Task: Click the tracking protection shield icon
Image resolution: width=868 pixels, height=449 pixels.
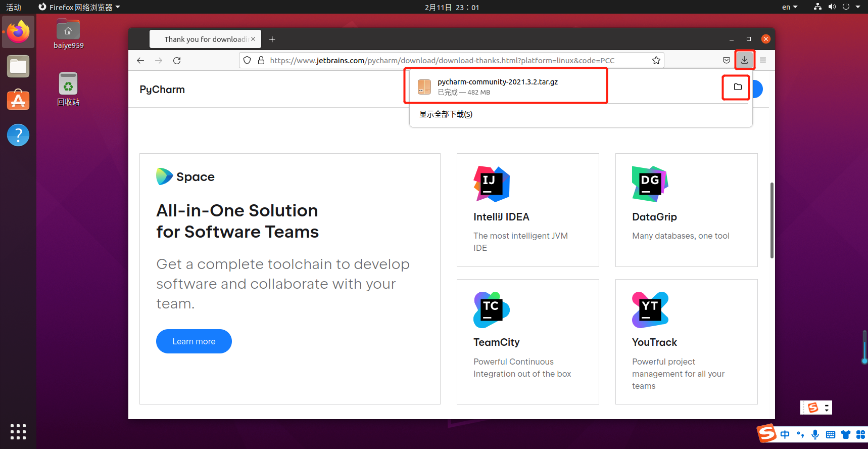Action: (247, 60)
